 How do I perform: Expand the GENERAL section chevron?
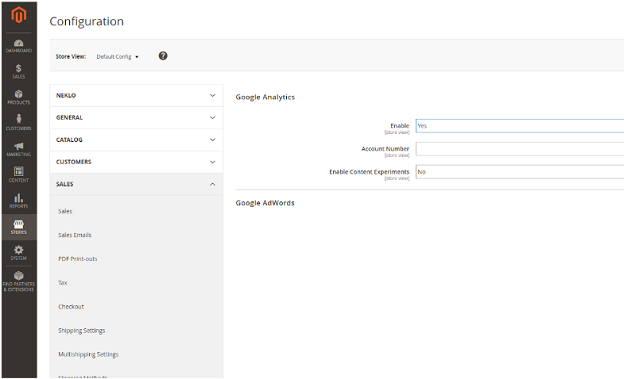pyautogui.click(x=213, y=118)
